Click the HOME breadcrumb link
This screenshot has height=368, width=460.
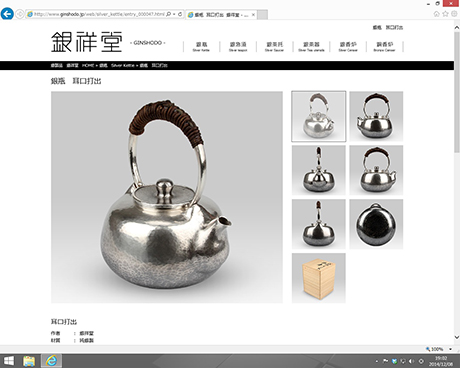[88, 65]
